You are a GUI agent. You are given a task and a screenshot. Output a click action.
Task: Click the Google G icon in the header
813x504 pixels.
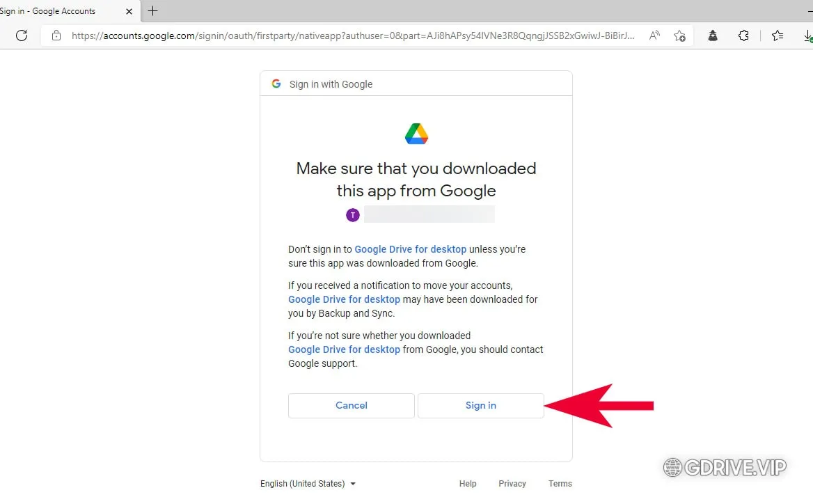click(x=276, y=83)
